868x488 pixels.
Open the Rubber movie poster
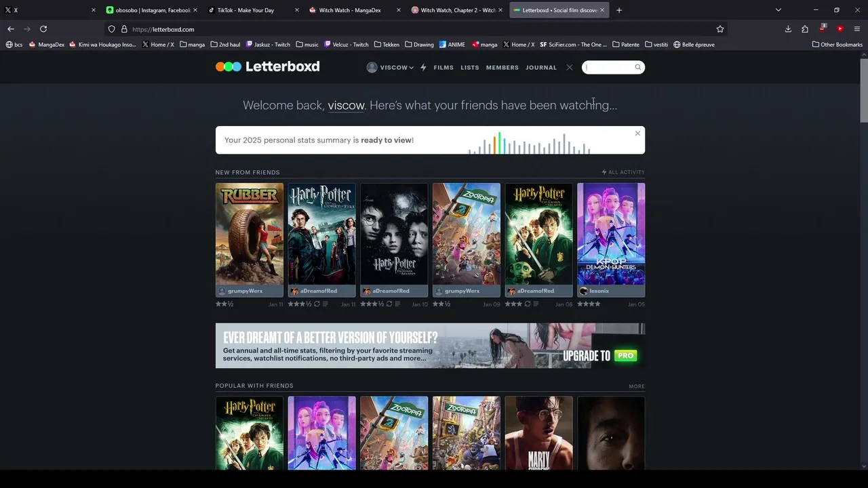point(250,234)
